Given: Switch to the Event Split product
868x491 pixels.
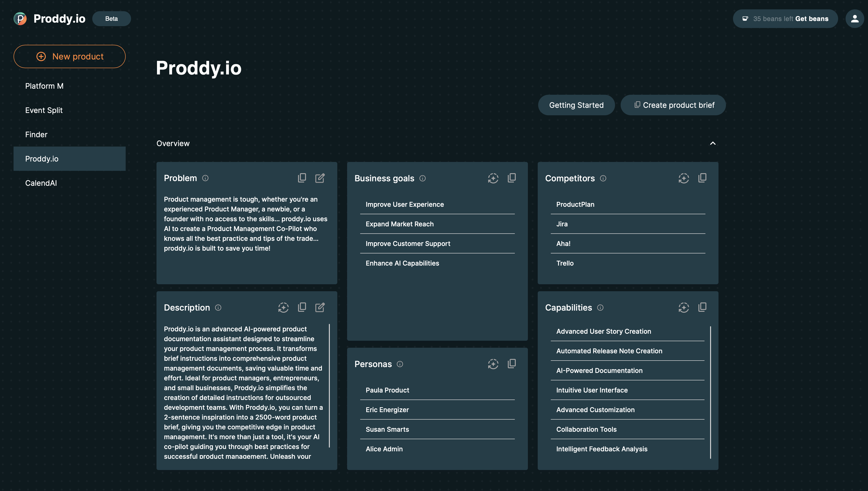Looking at the screenshot, I should (x=44, y=110).
